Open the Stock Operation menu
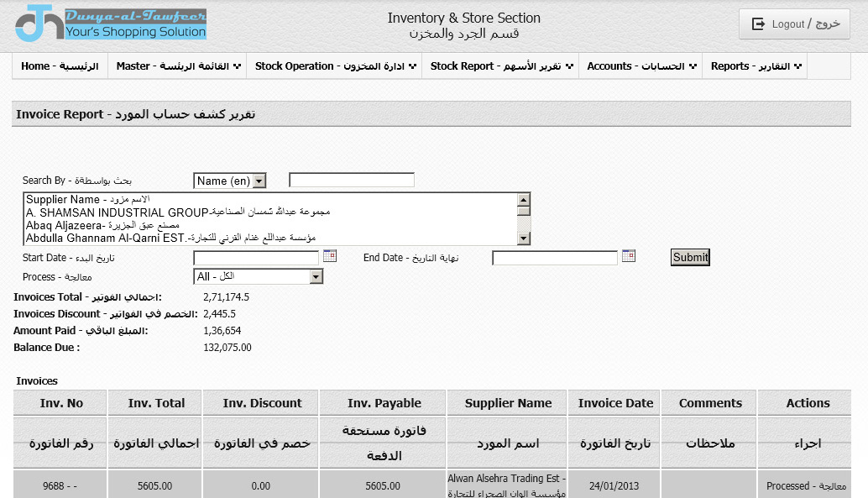868x498 pixels. tap(335, 66)
